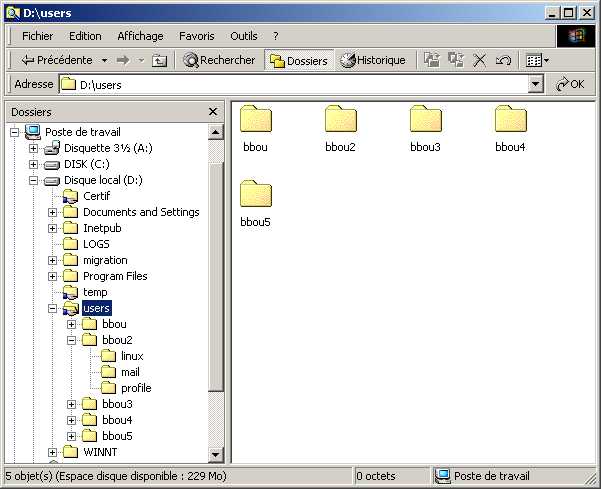Image resolution: width=601 pixels, height=489 pixels.
Task: Toggle the Dossiers folders pane button
Action: 299,61
